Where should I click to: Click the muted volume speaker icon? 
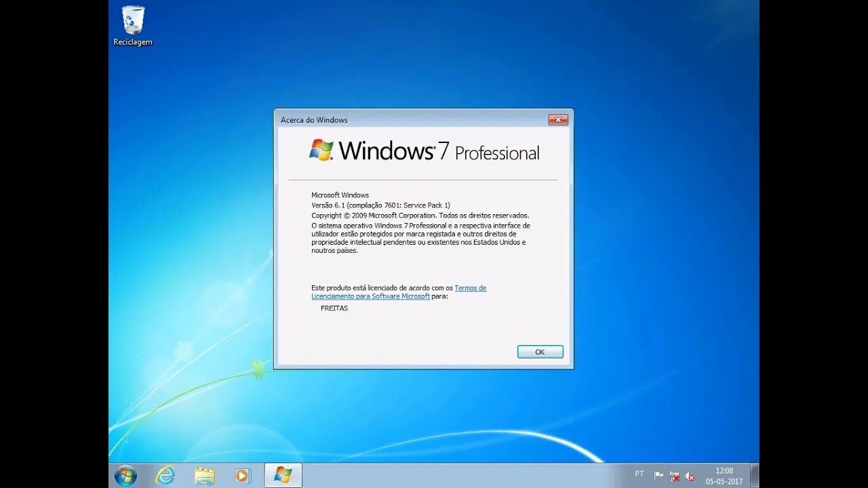(690, 476)
